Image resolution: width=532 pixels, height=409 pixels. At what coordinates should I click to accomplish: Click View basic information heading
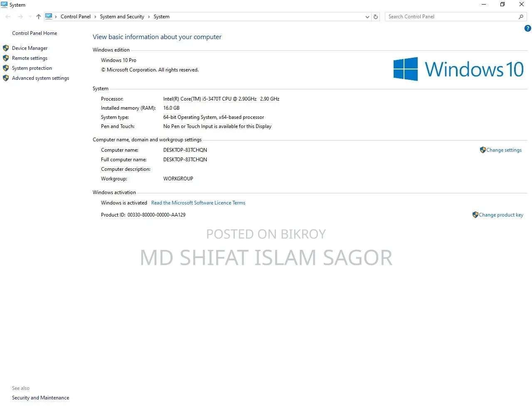point(157,37)
